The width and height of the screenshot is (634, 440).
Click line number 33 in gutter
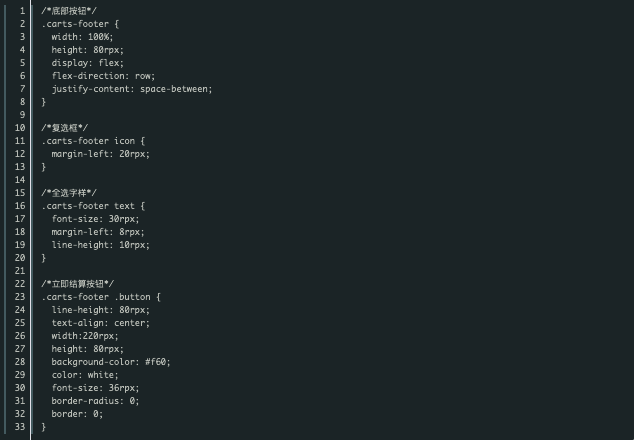[x=20, y=427]
